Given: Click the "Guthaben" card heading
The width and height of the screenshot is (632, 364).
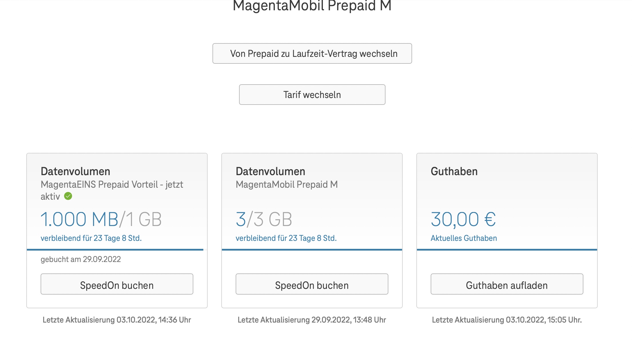Looking at the screenshot, I should coord(454,171).
